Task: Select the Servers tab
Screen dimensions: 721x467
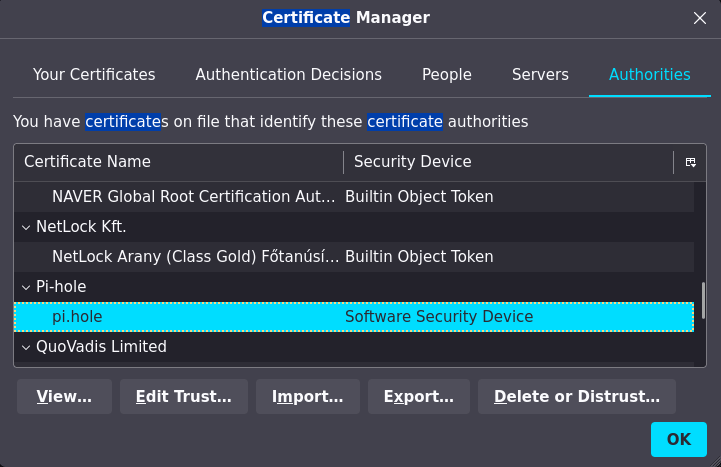Action: point(540,74)
